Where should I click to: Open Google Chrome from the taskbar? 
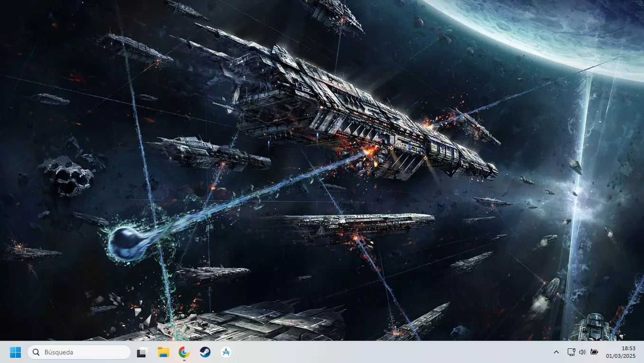[x=184, y=352]
